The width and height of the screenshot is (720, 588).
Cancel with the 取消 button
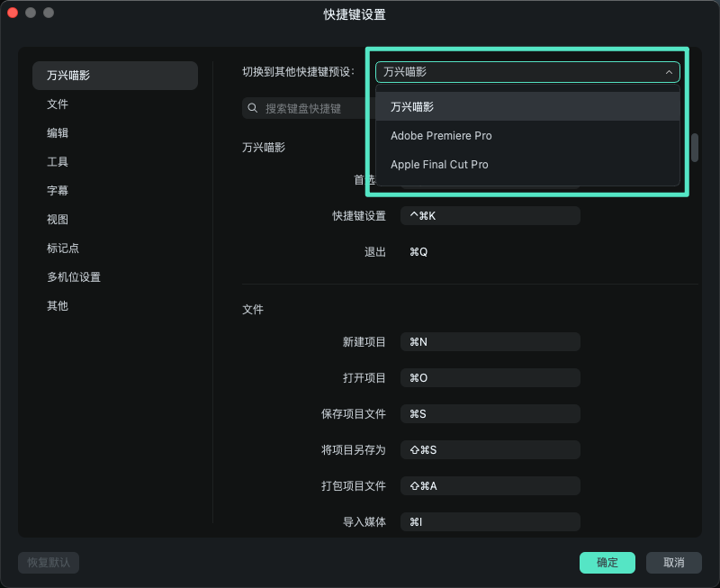(674, 562)
